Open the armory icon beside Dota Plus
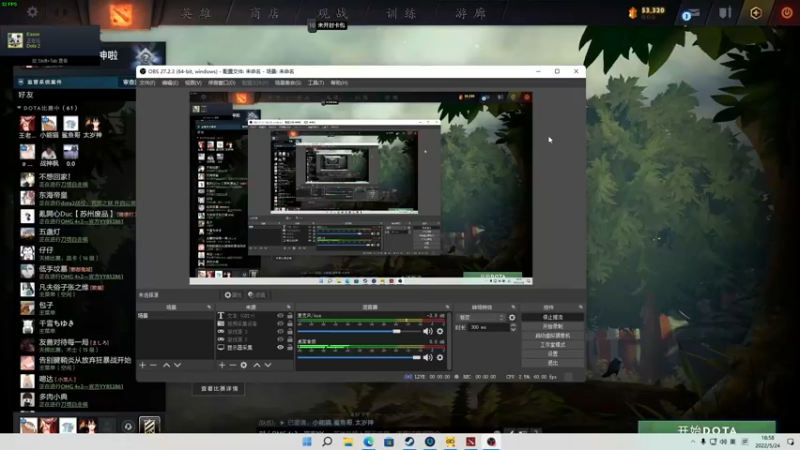Screen dimensions: 800x450 (x=725, y=13)
